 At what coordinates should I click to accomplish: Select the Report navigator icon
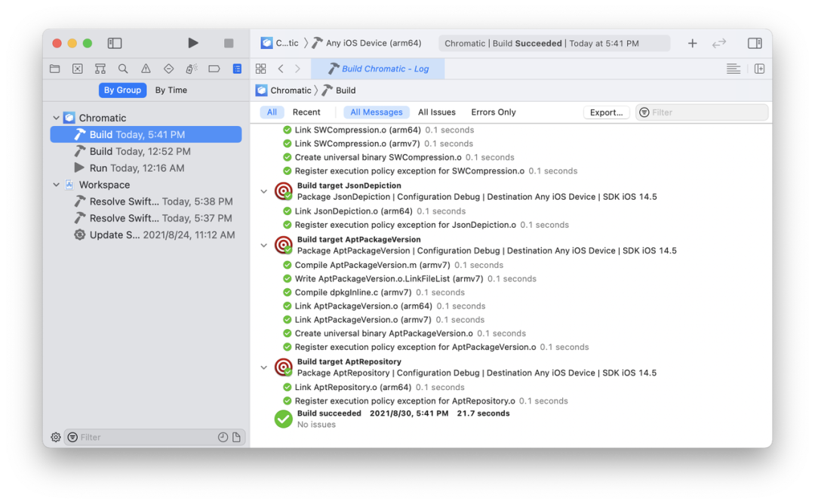tap(237, 69)
